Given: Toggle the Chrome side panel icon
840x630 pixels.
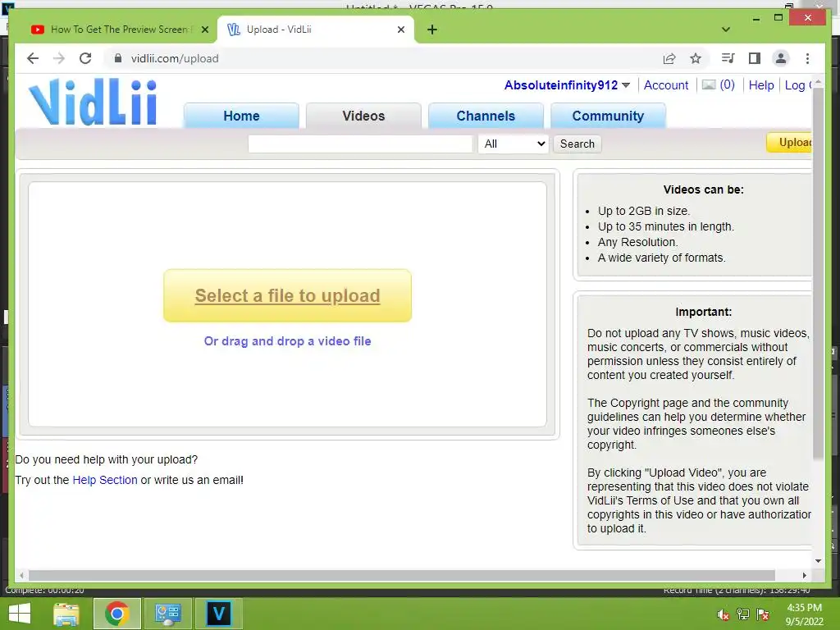Looking at the screenshot, I should point(755,58).
